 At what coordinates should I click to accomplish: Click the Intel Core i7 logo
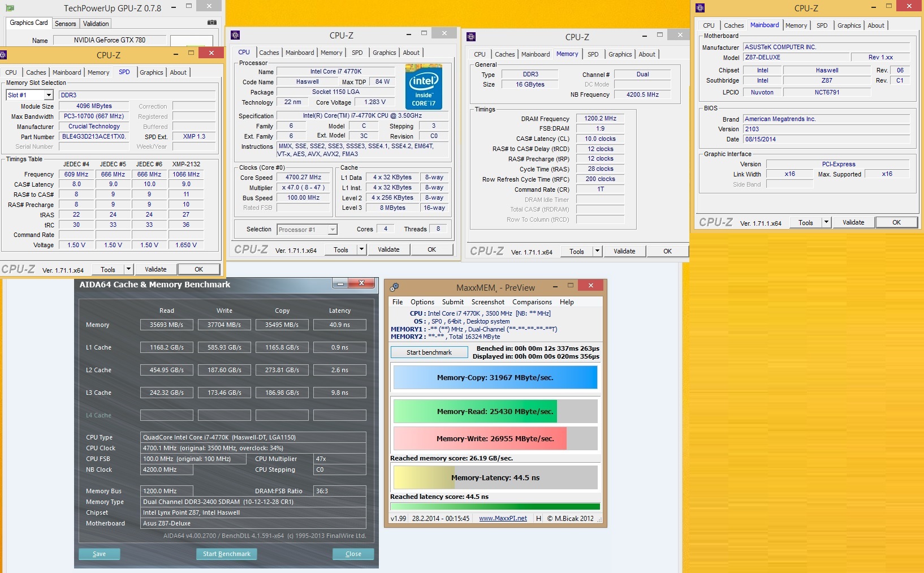(x=424, y=87)
